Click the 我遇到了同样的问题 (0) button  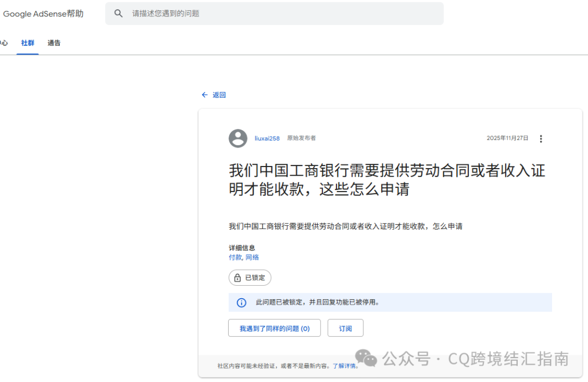coord(274,328)
